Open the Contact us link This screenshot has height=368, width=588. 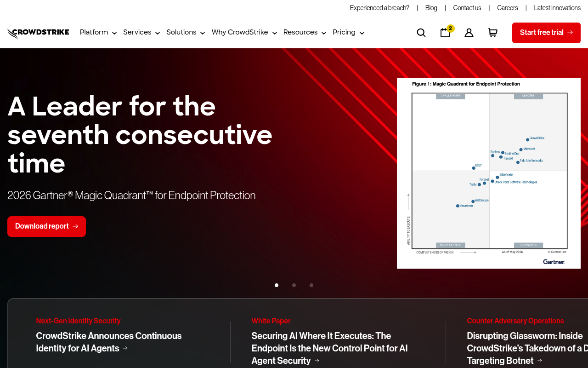point(467,8)
